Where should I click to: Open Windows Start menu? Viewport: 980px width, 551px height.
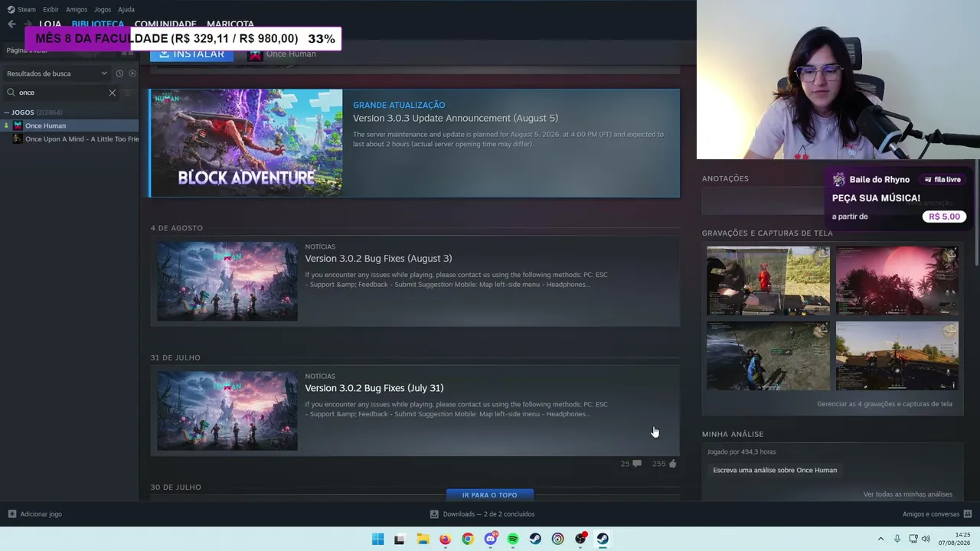377,539
